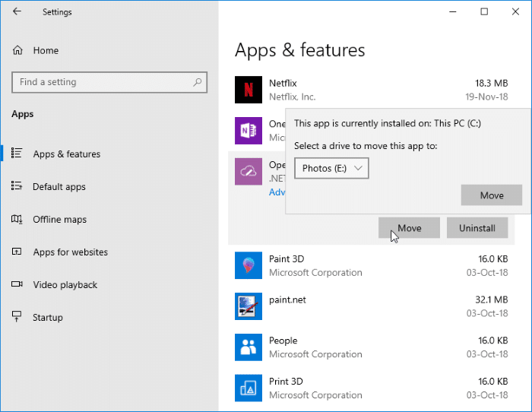Confirm Move in the drive popup
The width and height of the screenshot is (532, 412).
(491, 195)
